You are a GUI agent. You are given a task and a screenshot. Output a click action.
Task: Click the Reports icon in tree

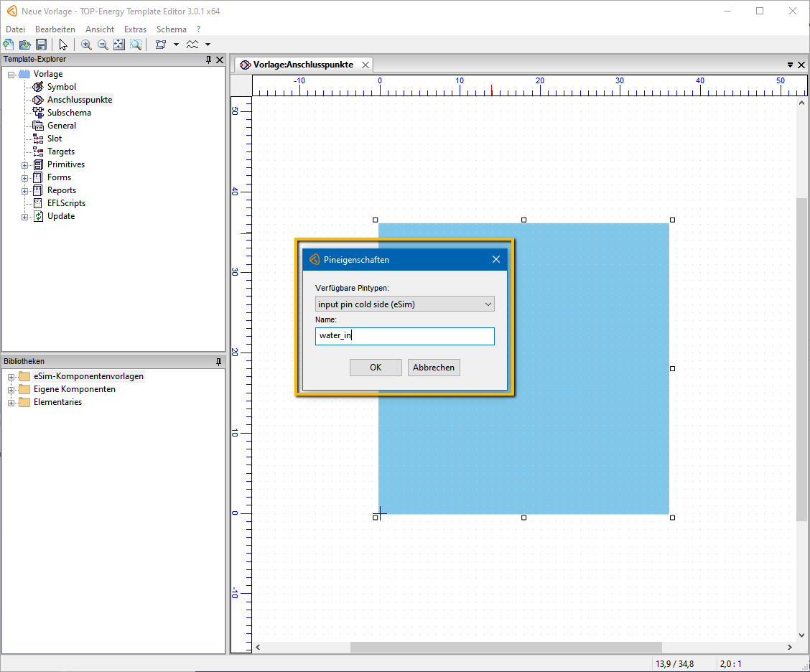click(x=38, y=190)
